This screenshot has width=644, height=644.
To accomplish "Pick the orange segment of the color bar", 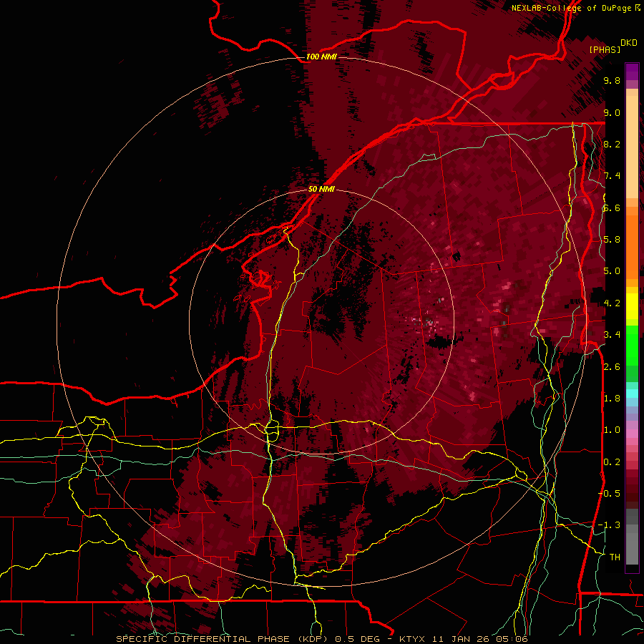I will [632, 243].
